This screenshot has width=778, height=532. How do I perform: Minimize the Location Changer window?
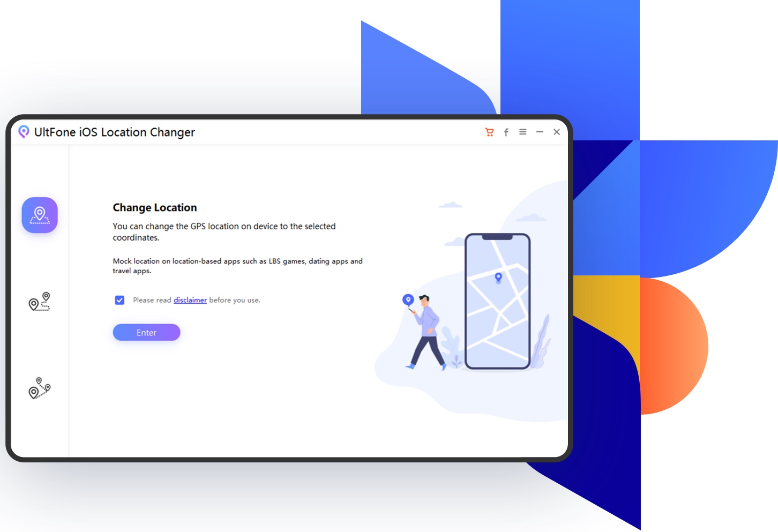pyautogui.click(x=540, y=132)
